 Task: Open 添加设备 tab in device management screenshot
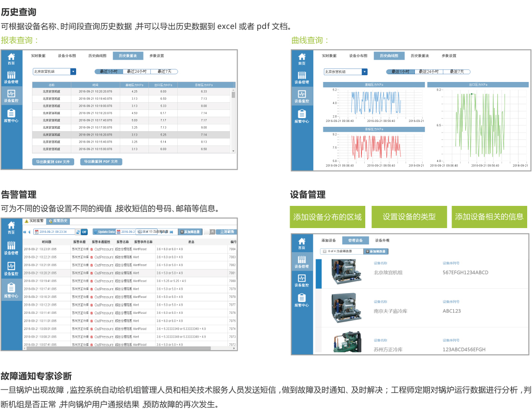tap(329, 241)
